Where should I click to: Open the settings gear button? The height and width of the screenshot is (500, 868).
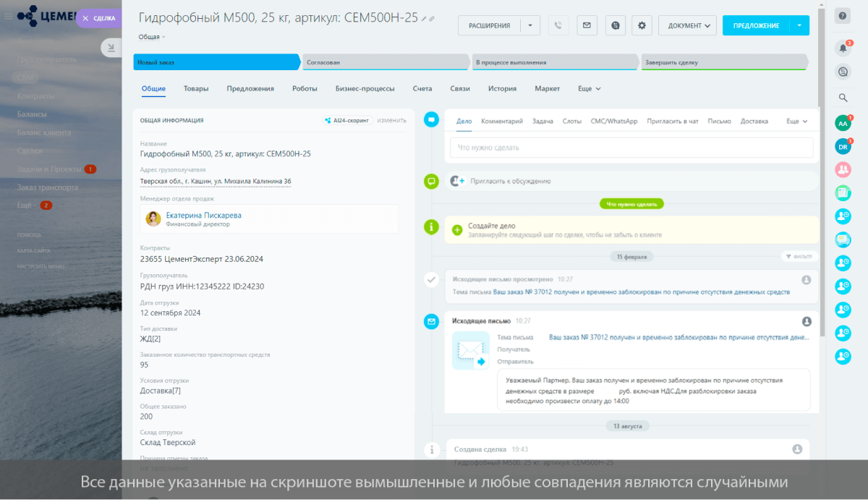(x=642, y=25)
